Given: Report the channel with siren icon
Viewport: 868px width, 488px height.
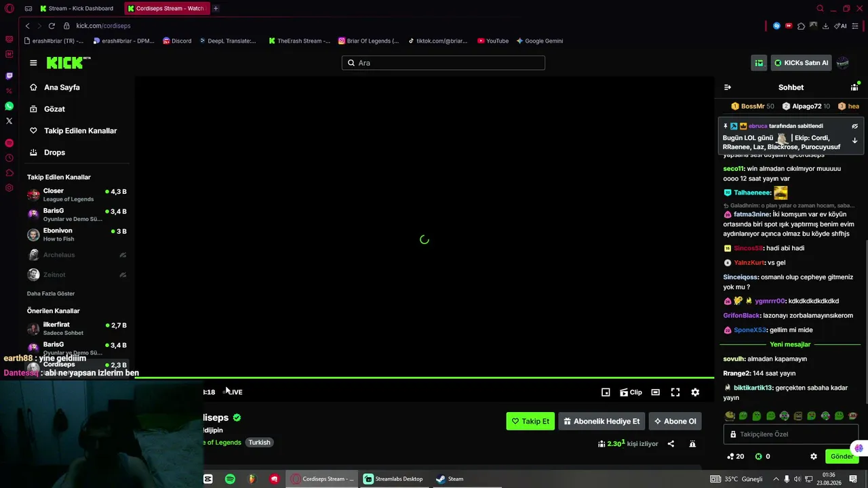Looking at the screenshot, I should pyautogui.click(x=692, y=444).
